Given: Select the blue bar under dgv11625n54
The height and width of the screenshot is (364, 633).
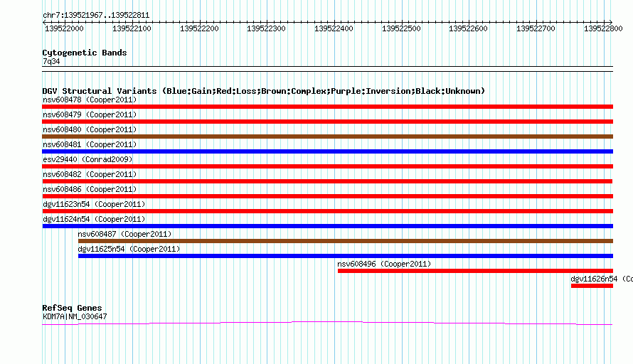Looking at the screenshot, I should [x=346, y=256].
